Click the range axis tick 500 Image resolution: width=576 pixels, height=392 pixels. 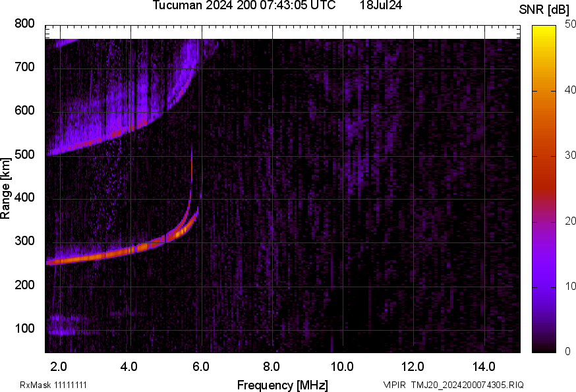pos(24,154)
